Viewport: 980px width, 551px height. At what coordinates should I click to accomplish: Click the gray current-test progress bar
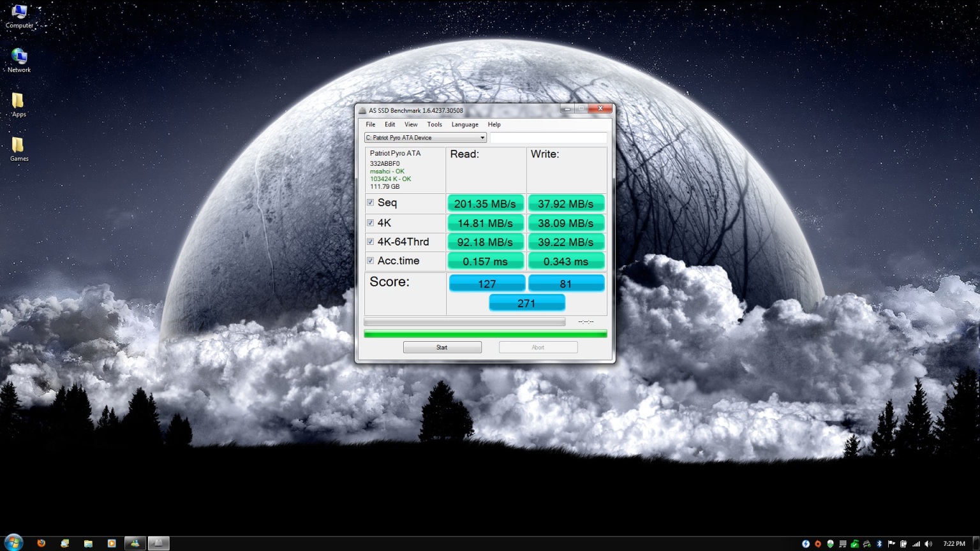(464, 321)
